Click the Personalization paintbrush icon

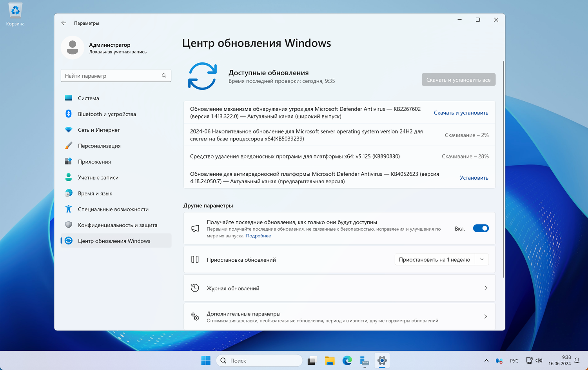point(69,146)
